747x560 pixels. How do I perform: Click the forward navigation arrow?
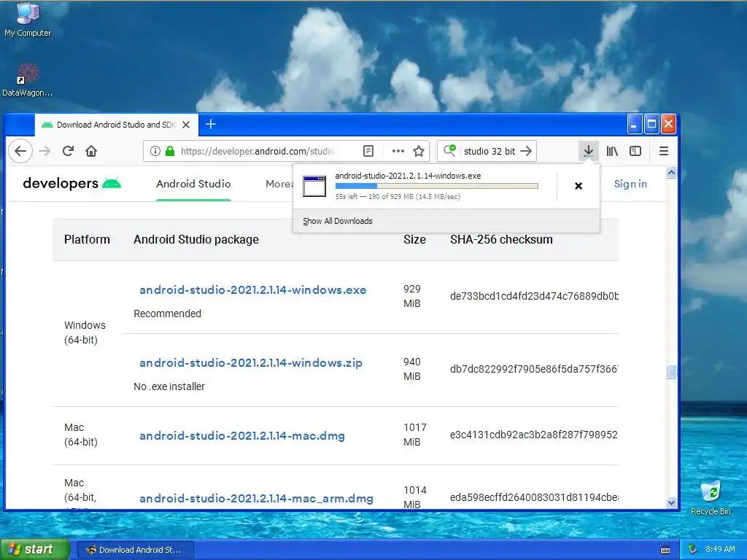tap(44, 152)
